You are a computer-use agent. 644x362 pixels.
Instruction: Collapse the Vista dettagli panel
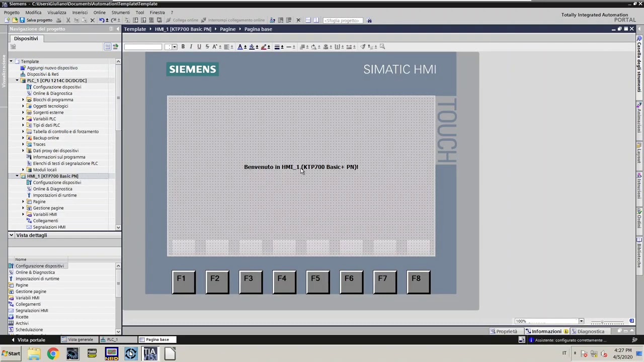(x=11, y=235)
